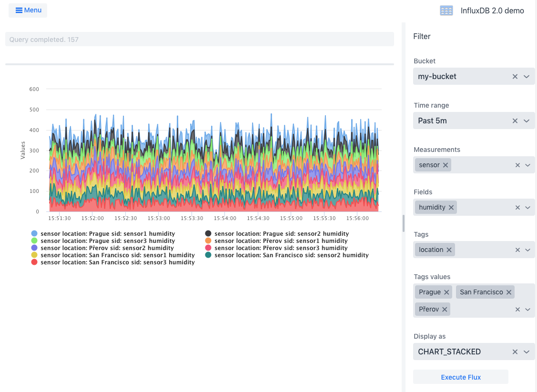
Task: Toggle Přerov sensor1 humidity legend series
Action: point(276,241)
